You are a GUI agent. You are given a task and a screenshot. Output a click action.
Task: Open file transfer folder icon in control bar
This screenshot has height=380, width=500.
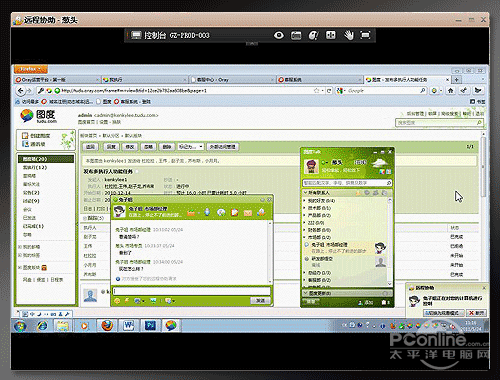(296, 35)
